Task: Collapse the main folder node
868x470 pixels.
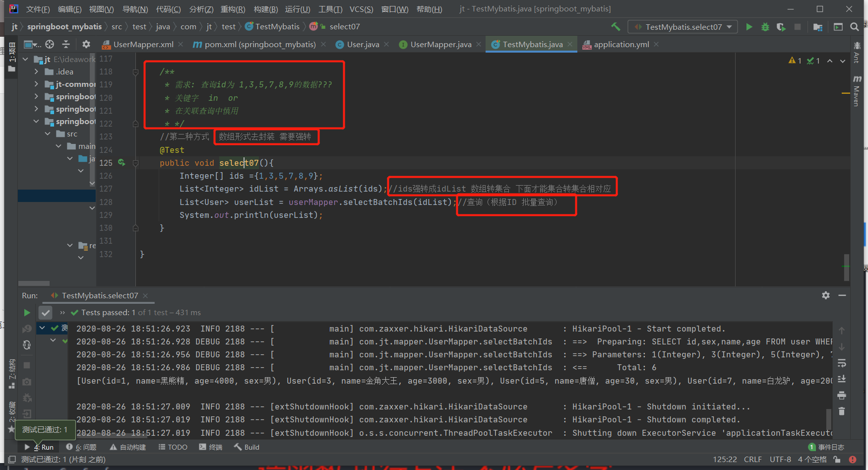Action: [x=59, y=146]
